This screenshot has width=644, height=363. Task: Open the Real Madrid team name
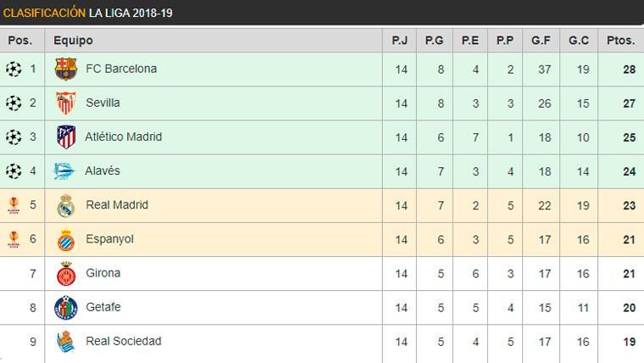point(117,204)
